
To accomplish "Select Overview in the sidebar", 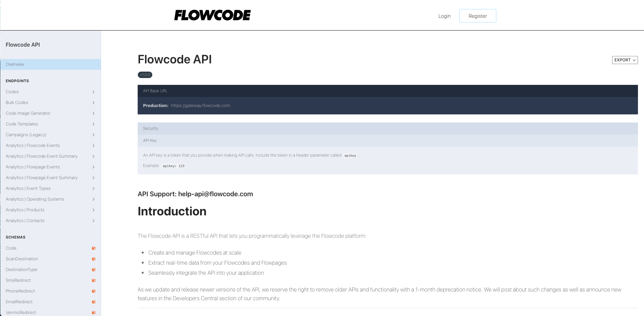I will pos(15,64).
